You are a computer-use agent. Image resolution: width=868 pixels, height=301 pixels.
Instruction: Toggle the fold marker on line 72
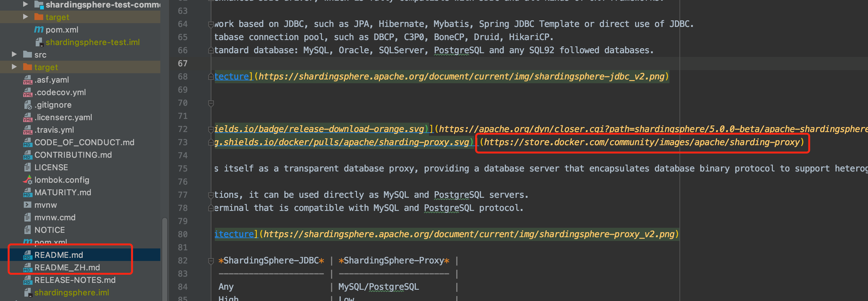pyautogui.click(x=211, y=129)
